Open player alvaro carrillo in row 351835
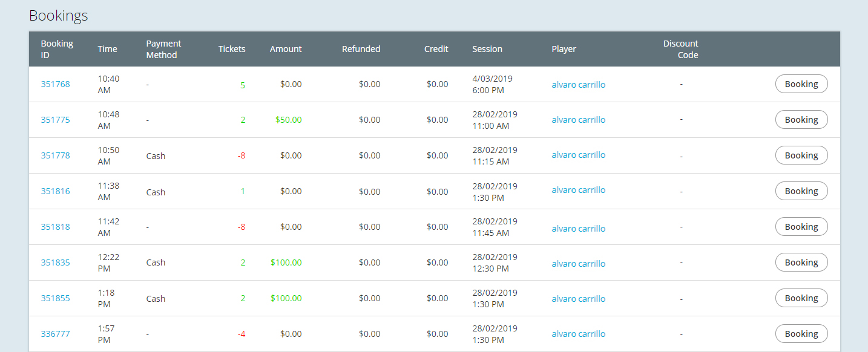The image size is (868, 352). (x=578, y=264)
